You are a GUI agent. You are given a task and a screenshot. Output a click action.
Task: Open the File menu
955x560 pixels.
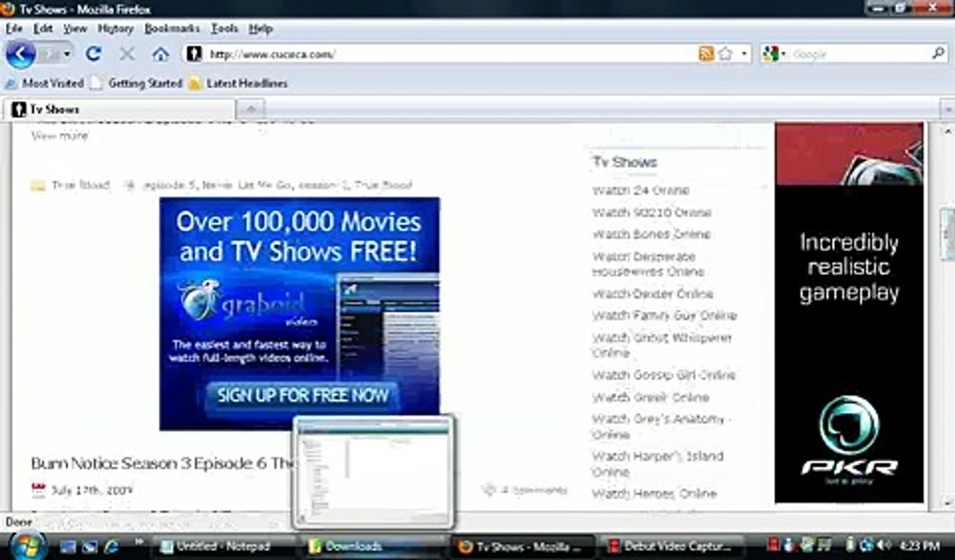point(14,28)
